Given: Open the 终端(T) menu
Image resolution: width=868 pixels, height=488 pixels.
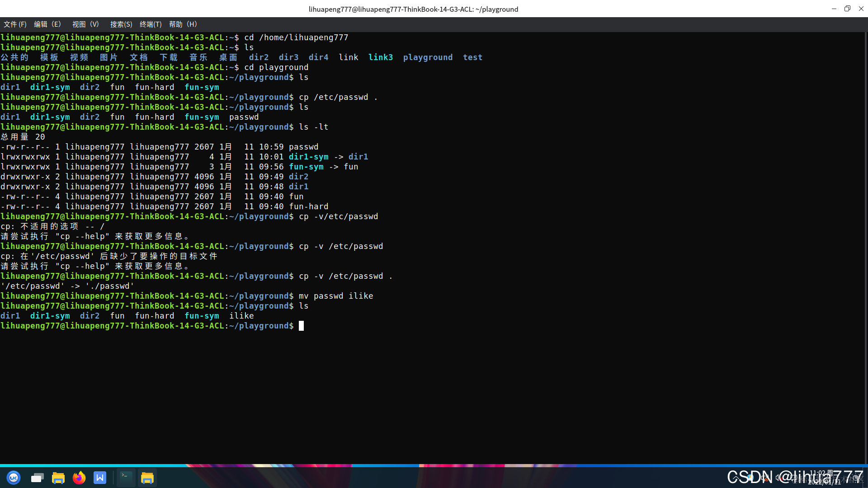Looking at the screenshot, I should (151, 24).
